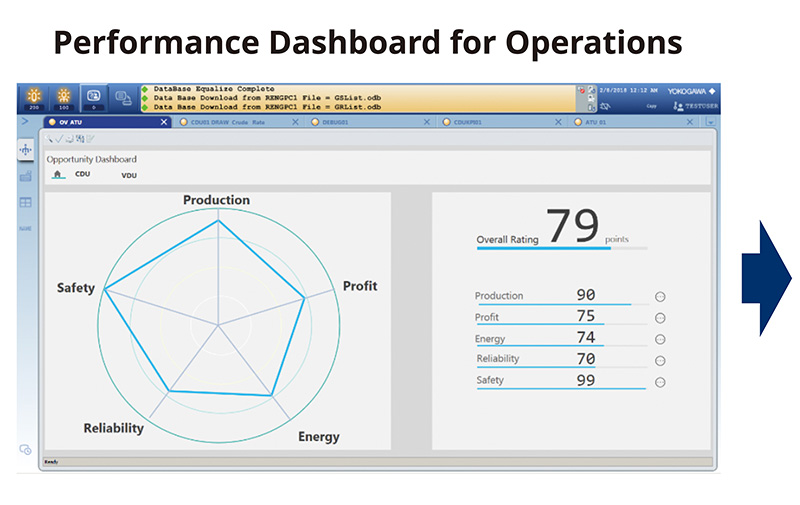
Task: Click the Safety score value 99
Action: [x=586, y=381]
